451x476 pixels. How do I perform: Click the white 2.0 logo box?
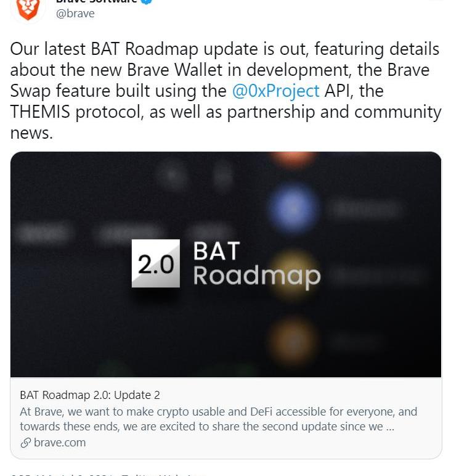[156, 263]
